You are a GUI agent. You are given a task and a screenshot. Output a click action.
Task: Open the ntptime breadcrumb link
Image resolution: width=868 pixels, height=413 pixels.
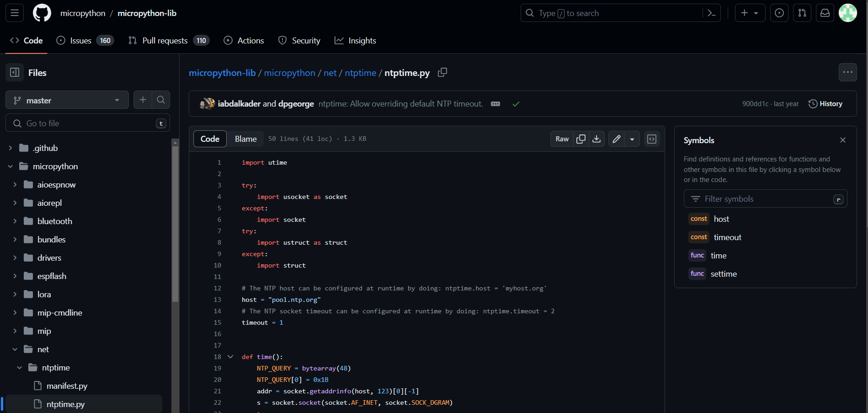click(x=361, y=73)
